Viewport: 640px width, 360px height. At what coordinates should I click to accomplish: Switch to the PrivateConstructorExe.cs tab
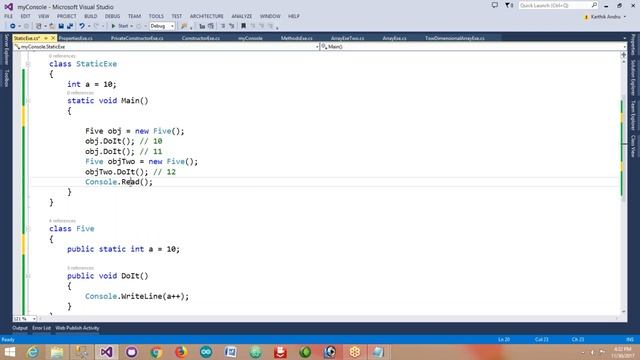pyautogui.click(x=137, y=38)
